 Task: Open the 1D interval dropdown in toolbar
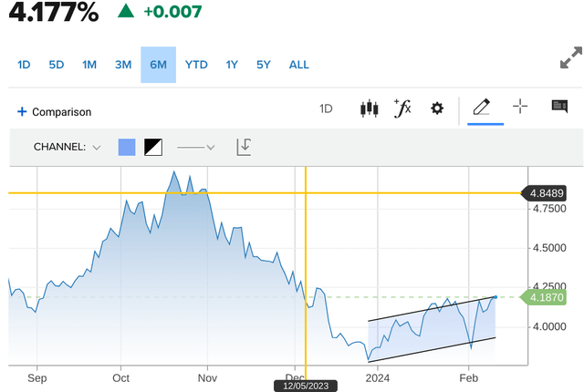pyautogui.click(x=326, y=108)
